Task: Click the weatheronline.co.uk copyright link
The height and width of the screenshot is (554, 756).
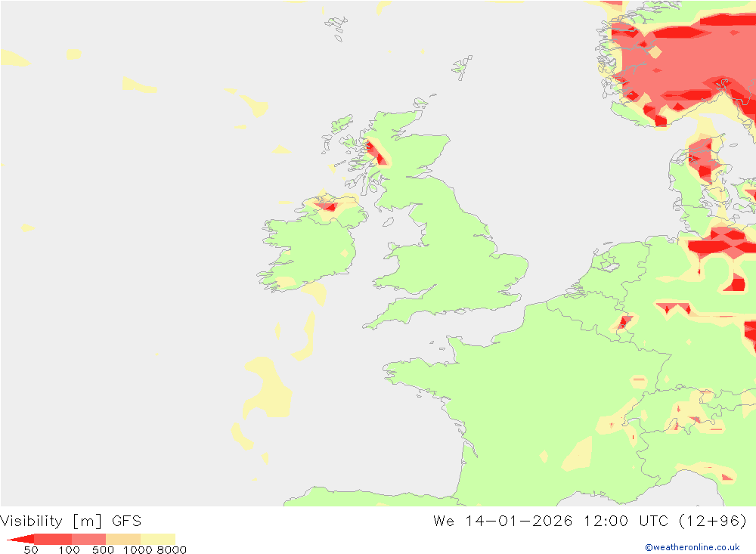Action: click(x=692, y=547)
